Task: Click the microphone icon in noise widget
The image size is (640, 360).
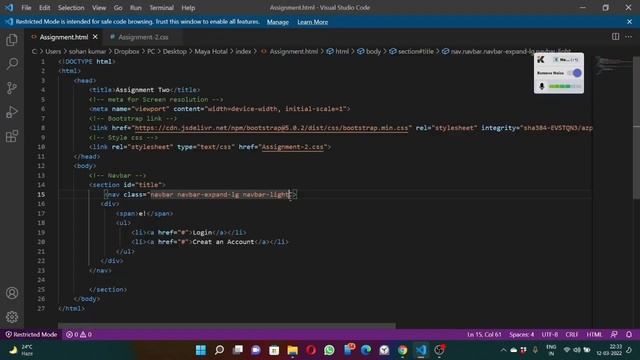Action: coord(542,86)
